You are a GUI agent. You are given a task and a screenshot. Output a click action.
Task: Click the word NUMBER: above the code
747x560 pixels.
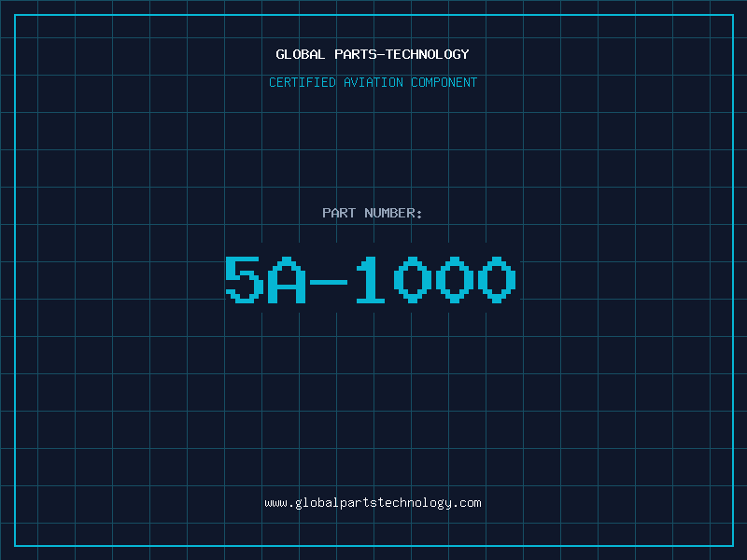tap(393, 213)
